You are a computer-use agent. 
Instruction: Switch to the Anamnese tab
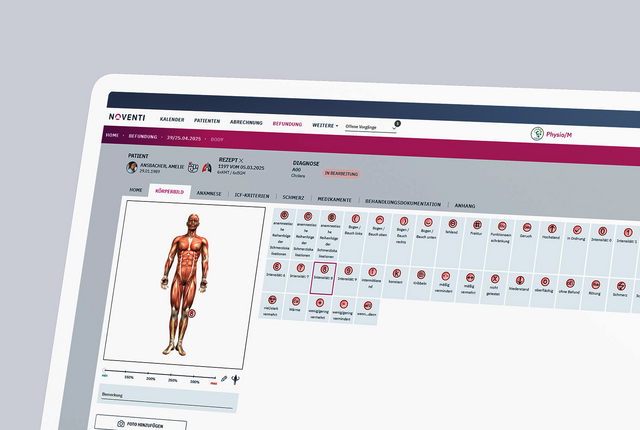pos(209,193)
